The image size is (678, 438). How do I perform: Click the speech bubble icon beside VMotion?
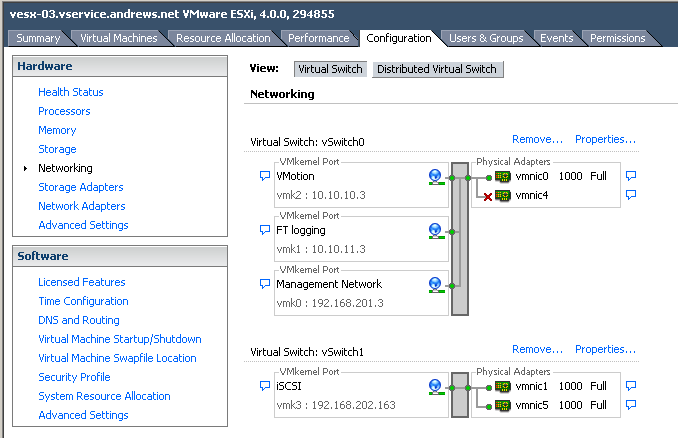point(265,176)
